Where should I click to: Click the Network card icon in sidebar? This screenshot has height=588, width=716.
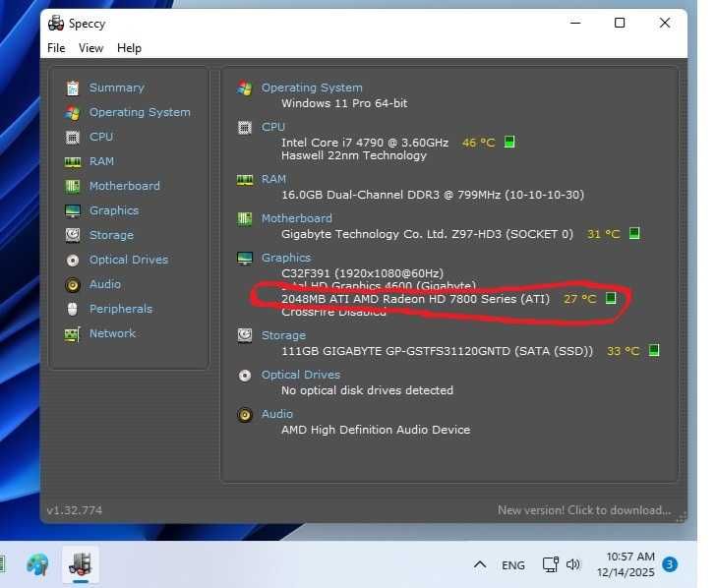pos(72,334)
